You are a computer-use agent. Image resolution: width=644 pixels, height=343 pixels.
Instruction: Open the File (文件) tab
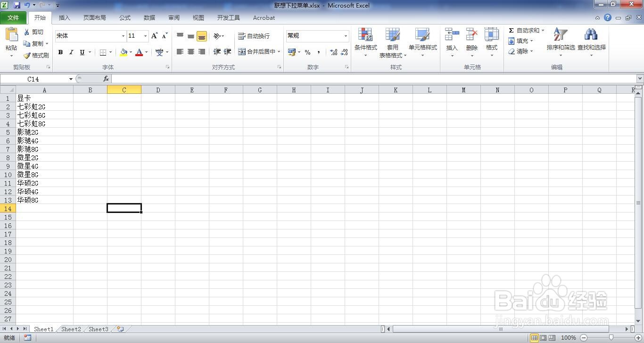(x=14, y=18)
